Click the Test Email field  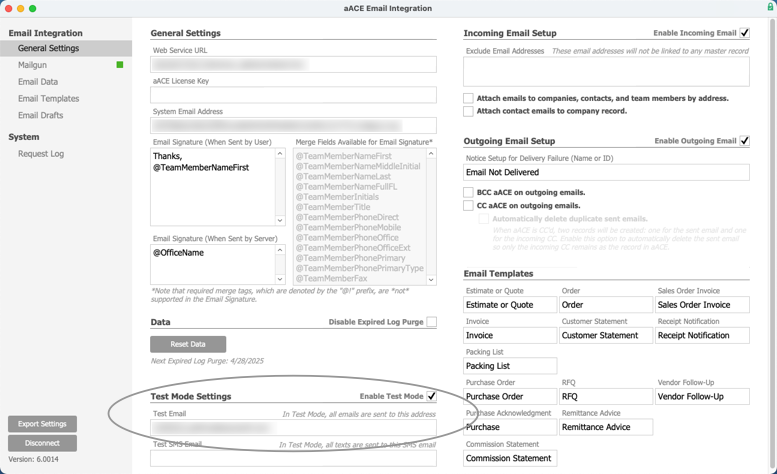(293, 428)
